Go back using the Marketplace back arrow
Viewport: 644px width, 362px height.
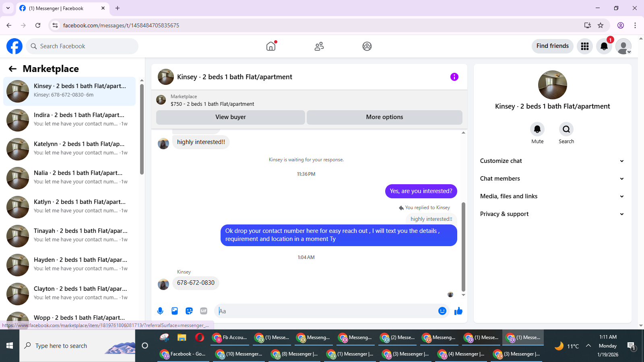[12, 69]
